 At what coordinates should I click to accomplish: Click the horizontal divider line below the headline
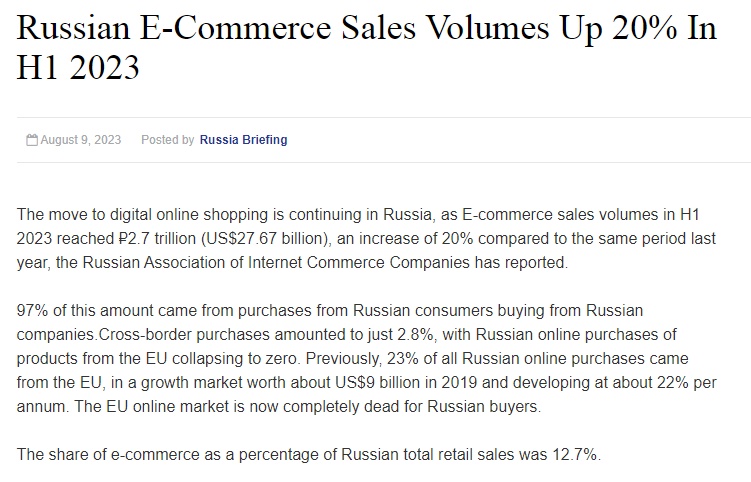[x=383, y=117]
